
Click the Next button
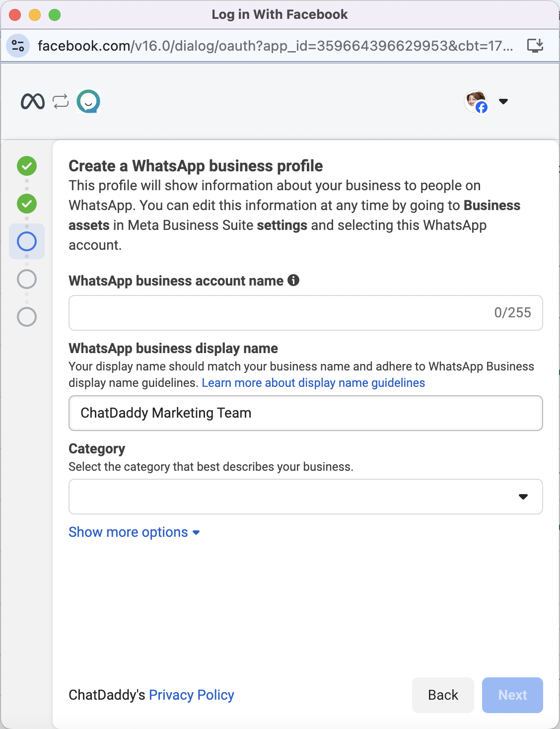[512, 695]
